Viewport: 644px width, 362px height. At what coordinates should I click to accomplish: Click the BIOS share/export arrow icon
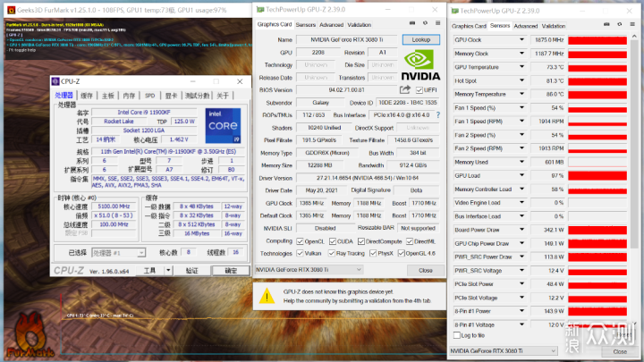click(x=405, y=89)
